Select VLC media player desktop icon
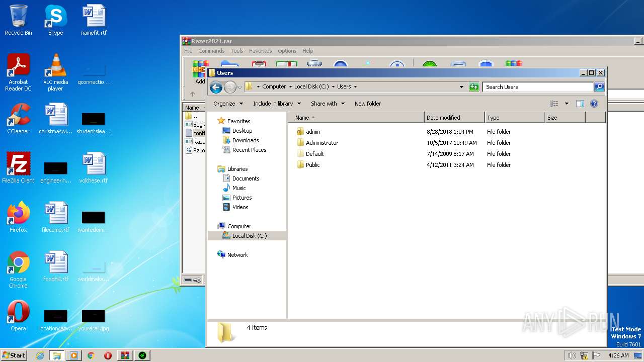The image size is (644, 362). [55, 72]
